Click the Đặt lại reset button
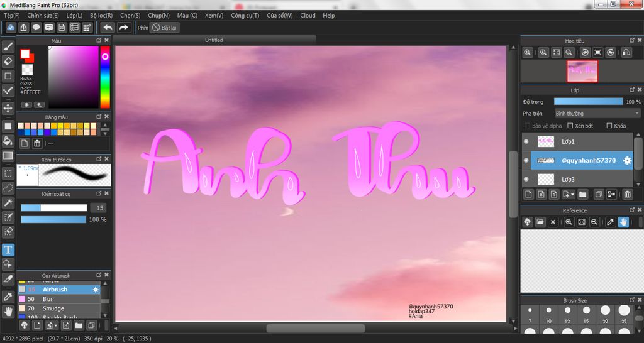Image resolution: width=644 pixels, height=343 pixels. pos(164,28)
